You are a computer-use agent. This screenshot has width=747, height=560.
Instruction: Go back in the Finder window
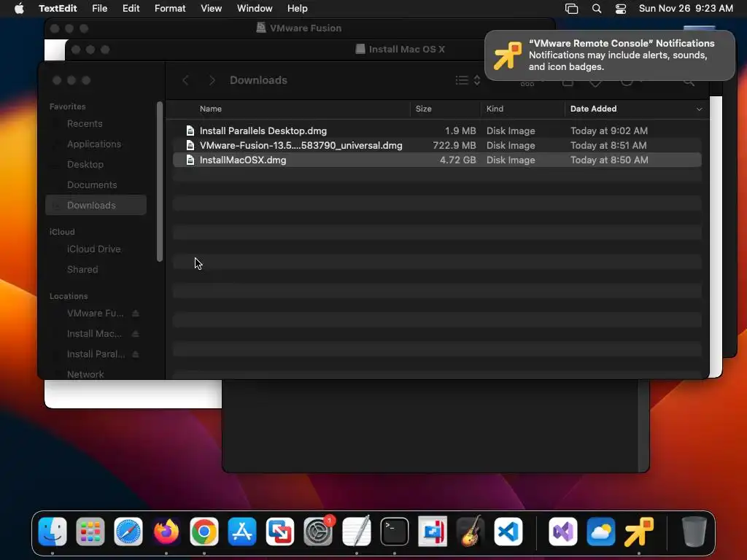coord(186,80)
